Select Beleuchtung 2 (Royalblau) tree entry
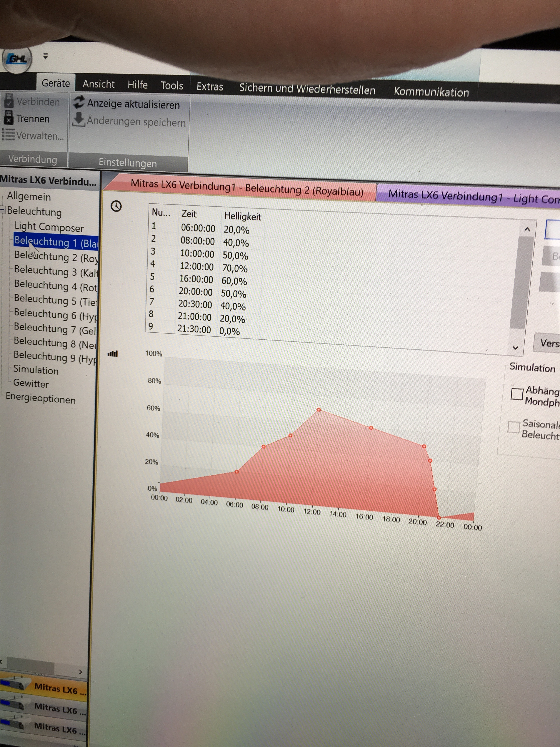560x747 pixels. coord(56,257)
